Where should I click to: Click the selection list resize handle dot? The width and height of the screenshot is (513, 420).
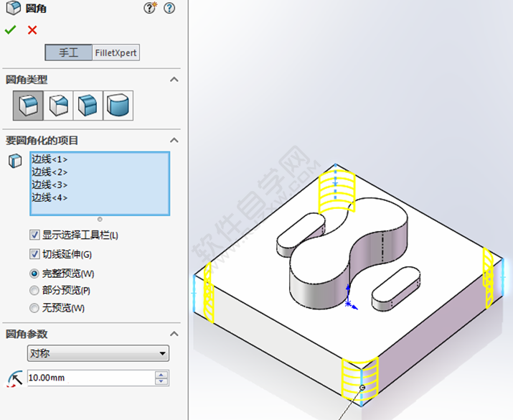[x=100, y=219]
